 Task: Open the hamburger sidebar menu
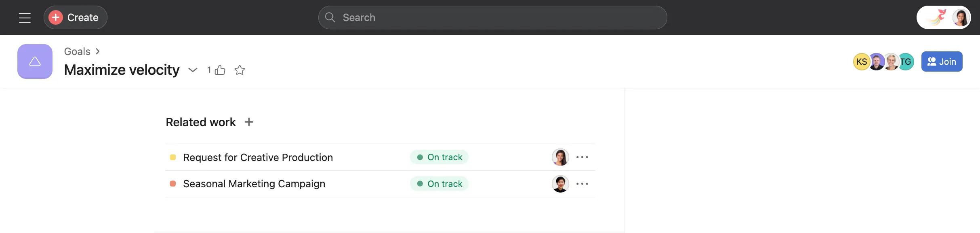25,17
